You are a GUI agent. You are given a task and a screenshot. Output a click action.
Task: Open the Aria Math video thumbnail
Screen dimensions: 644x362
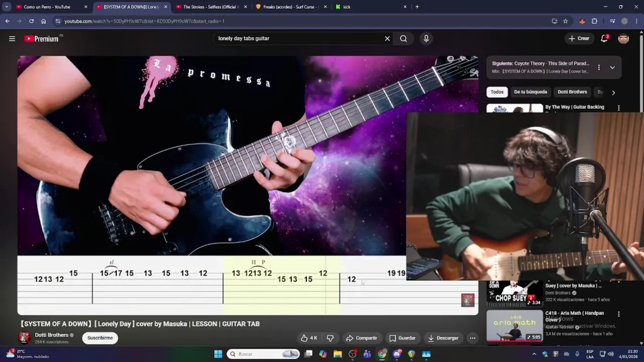(514, 325)
